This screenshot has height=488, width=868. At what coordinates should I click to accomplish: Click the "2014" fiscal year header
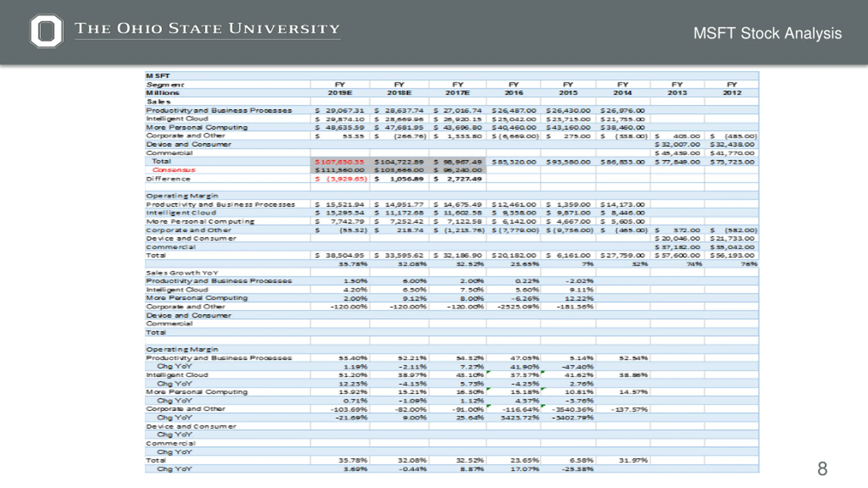623,93
